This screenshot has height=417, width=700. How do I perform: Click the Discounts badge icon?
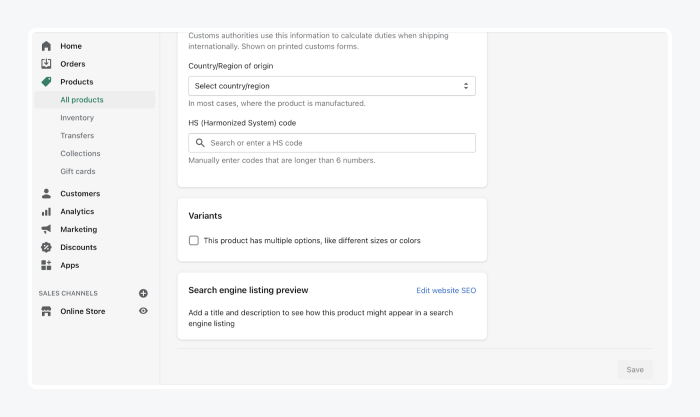pos(46,248)
